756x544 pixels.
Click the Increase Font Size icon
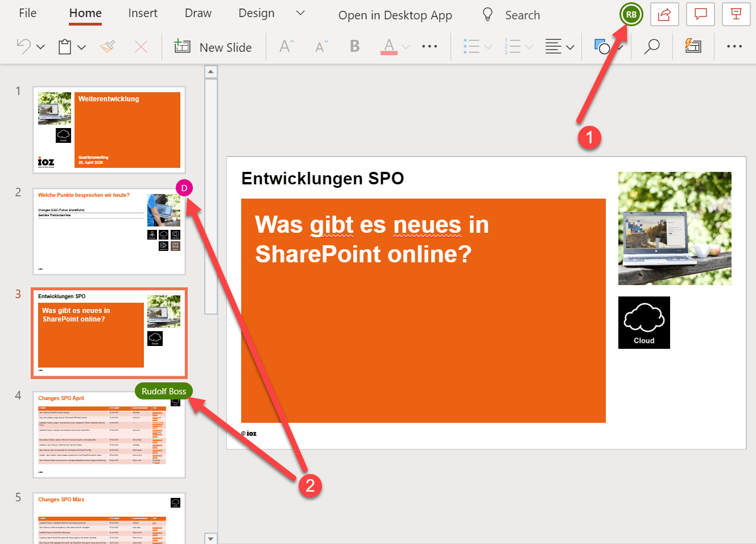pos(287,47)
